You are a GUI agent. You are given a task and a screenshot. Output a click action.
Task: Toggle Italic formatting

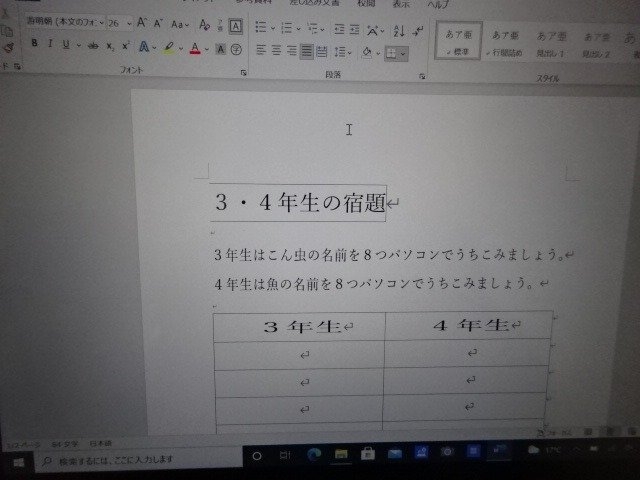(x=50, y=45)
